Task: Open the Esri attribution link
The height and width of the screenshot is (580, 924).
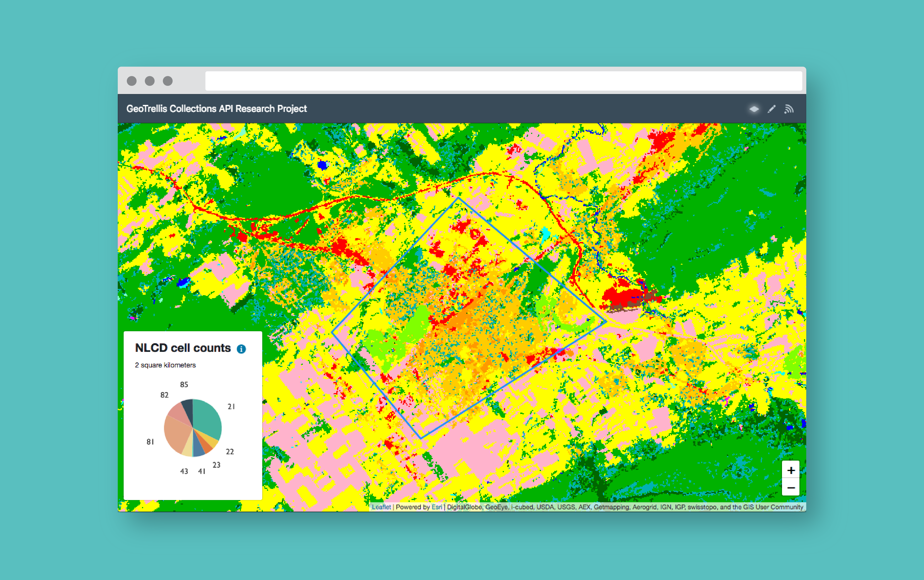Action: click(437, 507)
